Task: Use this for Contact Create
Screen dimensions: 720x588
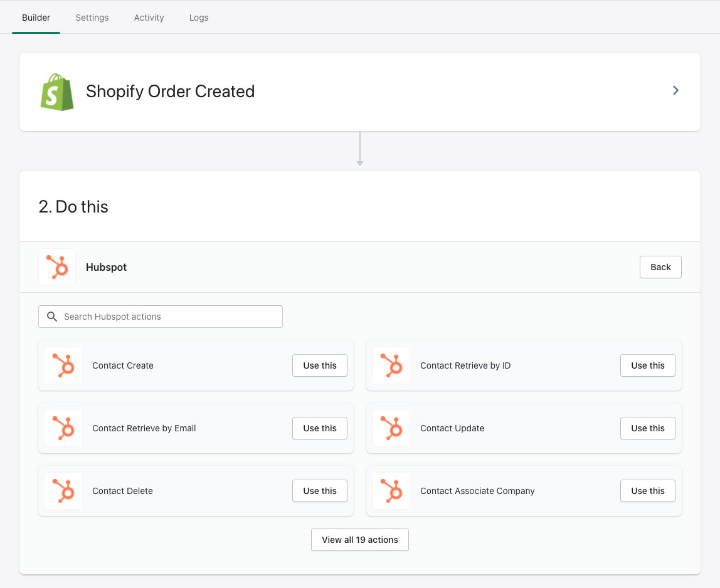Action: pyautogui.click(x=320, y=365)
